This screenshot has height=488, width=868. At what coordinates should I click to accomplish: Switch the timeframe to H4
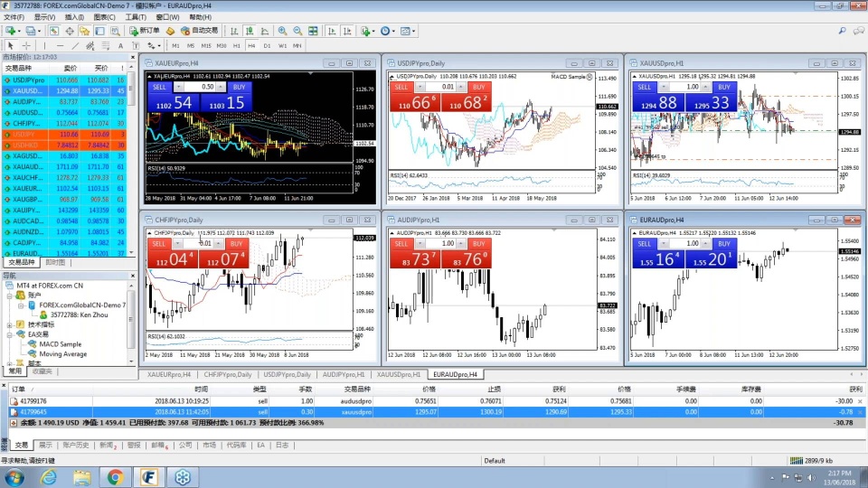click(251, 45)
